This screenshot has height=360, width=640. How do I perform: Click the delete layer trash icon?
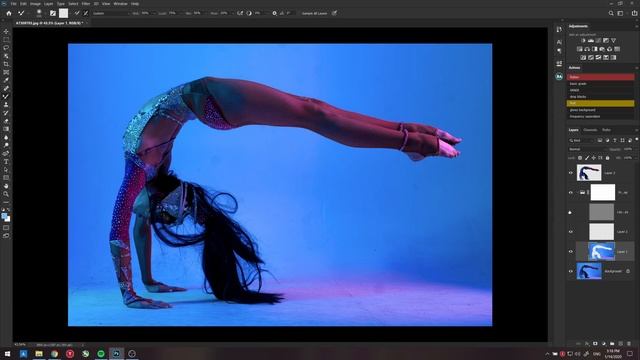tap(629, 344)
